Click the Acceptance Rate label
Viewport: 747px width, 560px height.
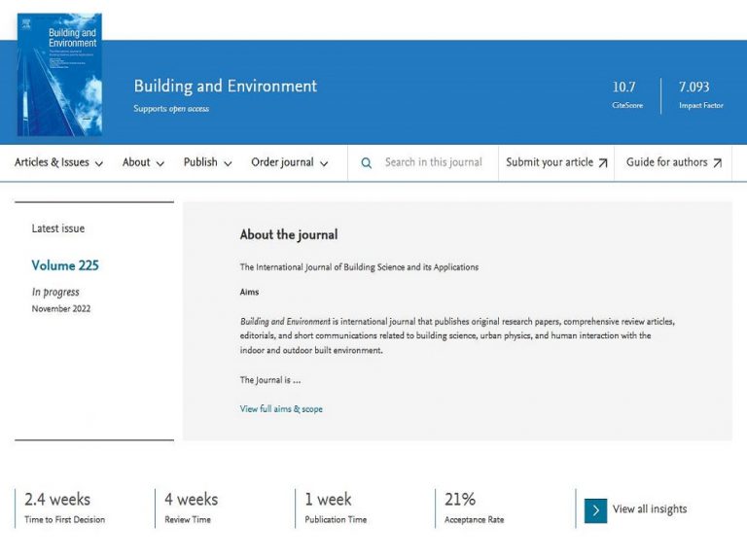coord(474,519)
